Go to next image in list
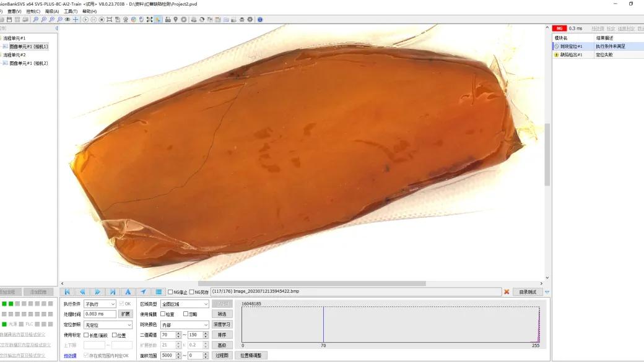The height and width of the screenshot is (362, 644). point(98,292)
